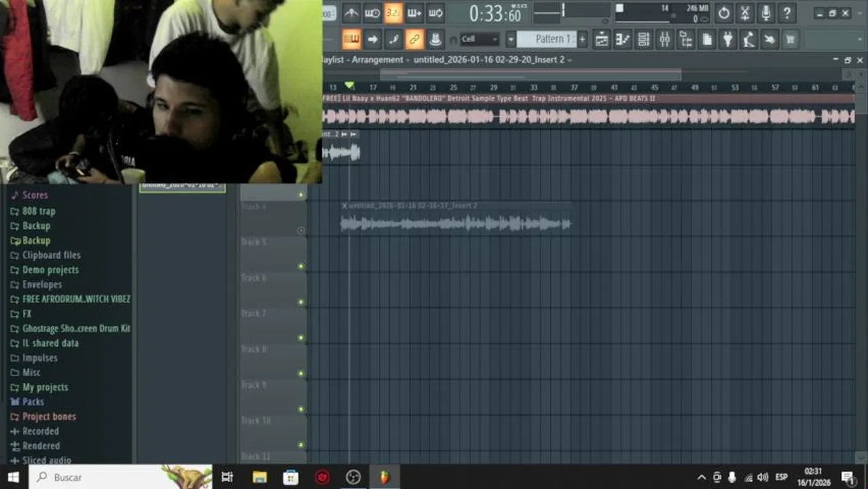The height and width of the screenshot is (489, 868).
Task: Open the pattern list arrow left of Pattern 1
Action: click(x=511, y=39)
